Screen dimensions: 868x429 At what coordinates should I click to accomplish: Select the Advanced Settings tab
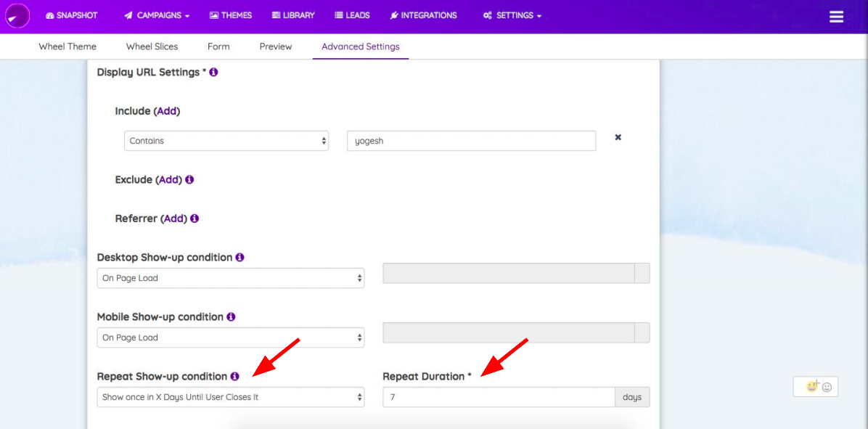(361, 46)
